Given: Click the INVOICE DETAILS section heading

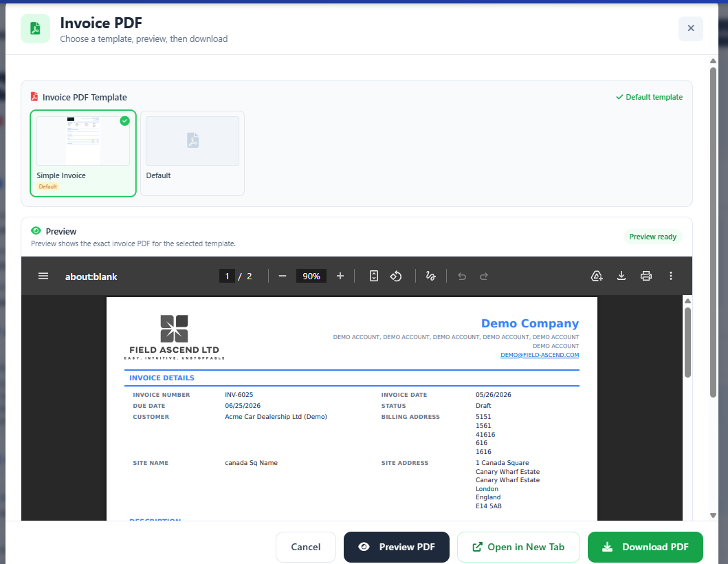Looking at the screenshot, I should (162, 378).
